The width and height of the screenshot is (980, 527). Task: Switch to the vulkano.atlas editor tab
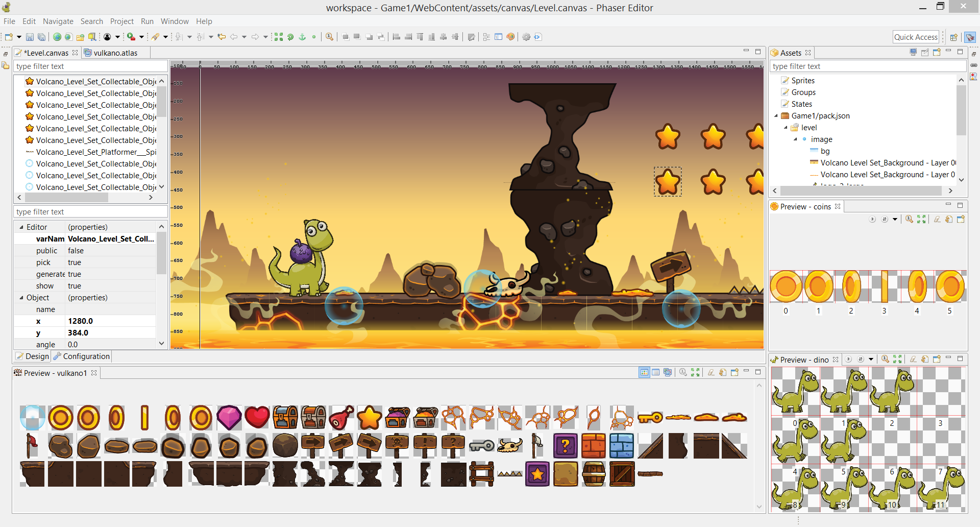[115, 53]
